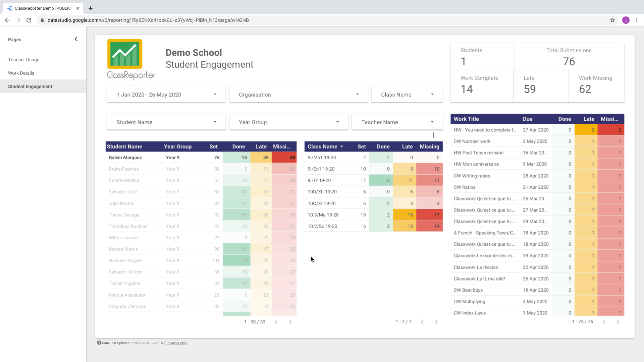Open the Chrome three-dot menu
The height and width of the screenshot is (362, 644).
click(x=637, y=20)
